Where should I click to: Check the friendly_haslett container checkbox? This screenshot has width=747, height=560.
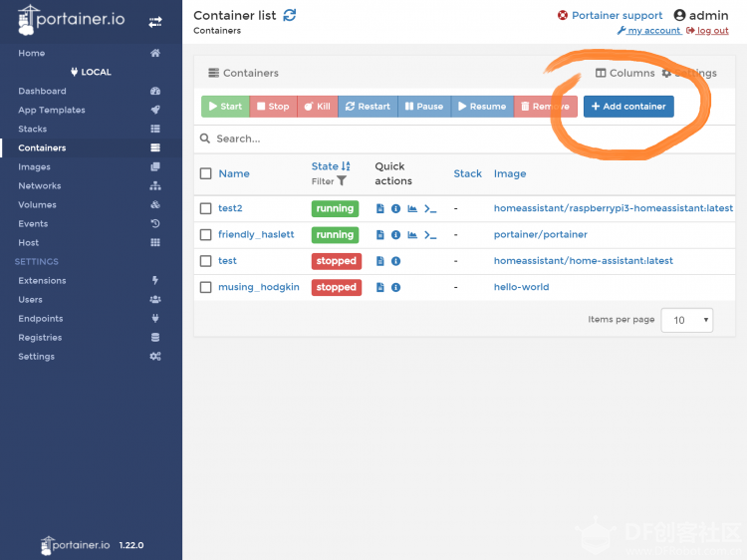point(206,234)
